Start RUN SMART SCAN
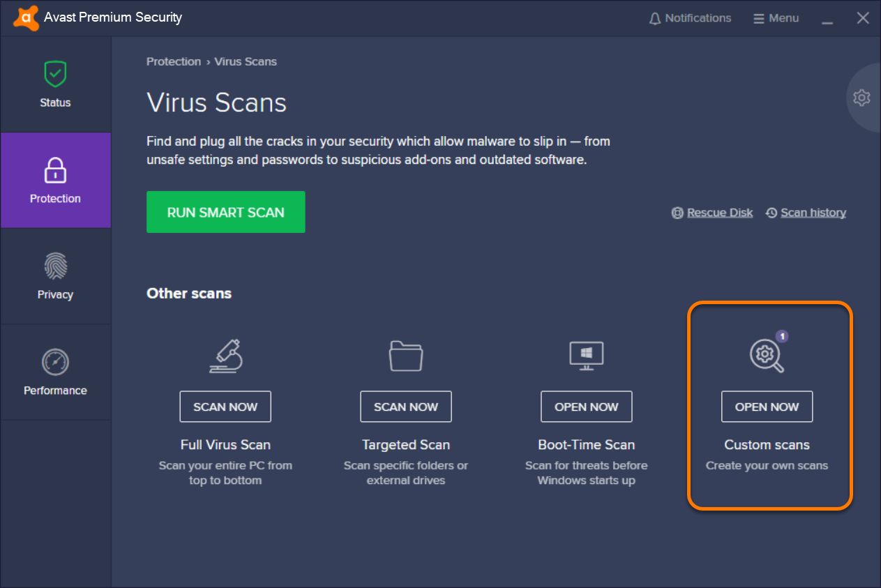 tap(226, 212)
